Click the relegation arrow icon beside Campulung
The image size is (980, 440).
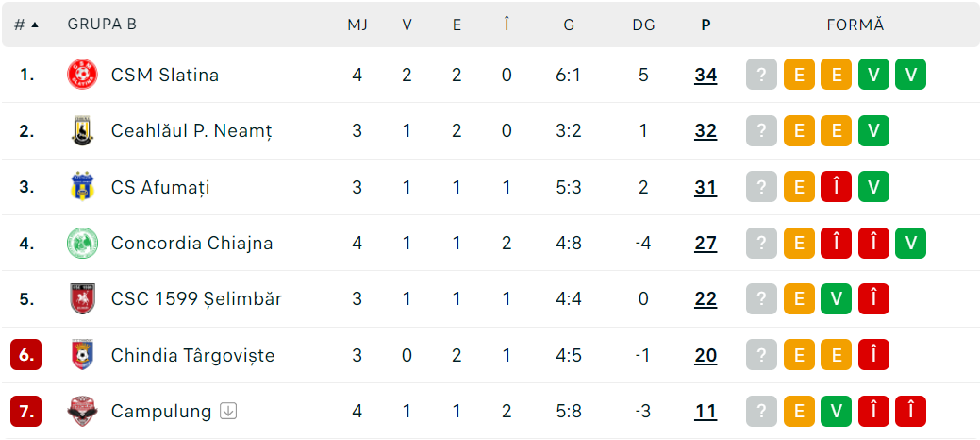(x=227, y=411)
